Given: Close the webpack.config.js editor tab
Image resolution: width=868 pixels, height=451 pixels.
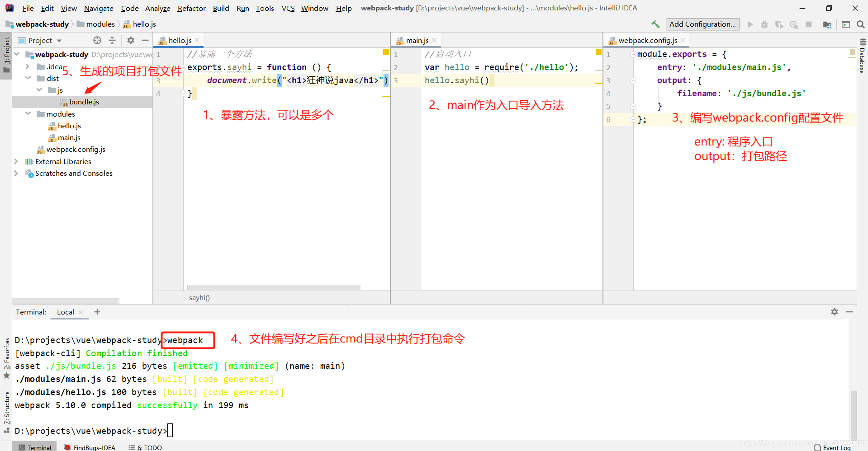Looking at the screenshot, I should coord(683,40).
